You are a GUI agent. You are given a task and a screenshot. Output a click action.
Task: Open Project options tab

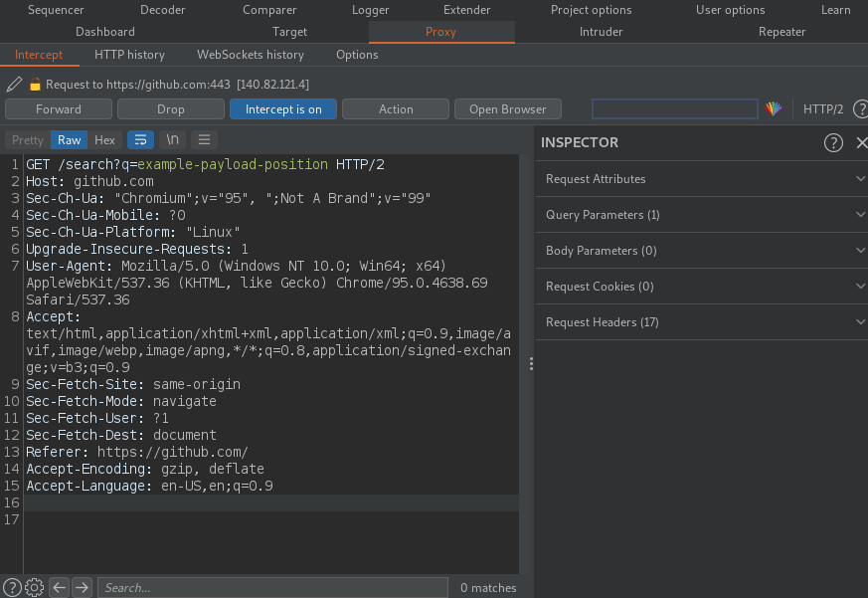click(x=592, y=10)
